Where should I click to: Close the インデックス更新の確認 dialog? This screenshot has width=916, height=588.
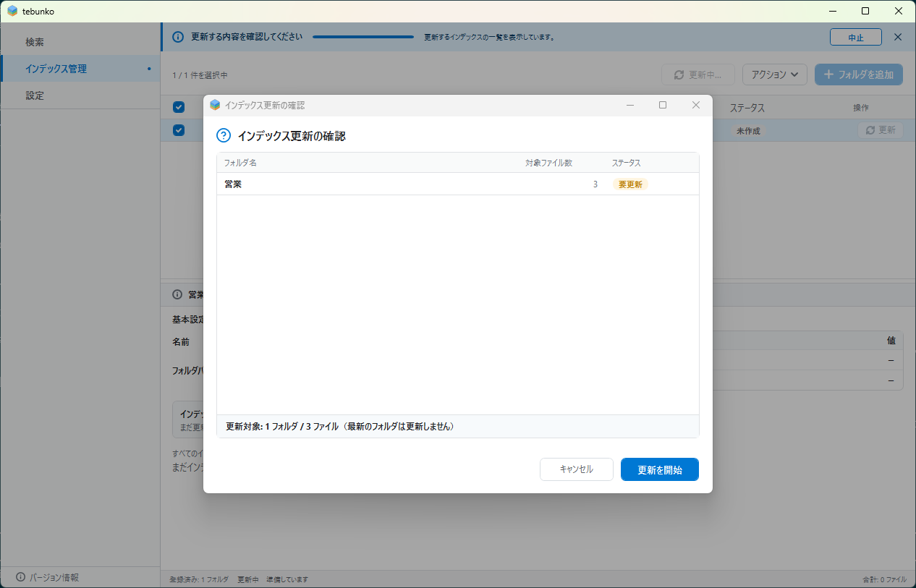click(x=696, y=105)
